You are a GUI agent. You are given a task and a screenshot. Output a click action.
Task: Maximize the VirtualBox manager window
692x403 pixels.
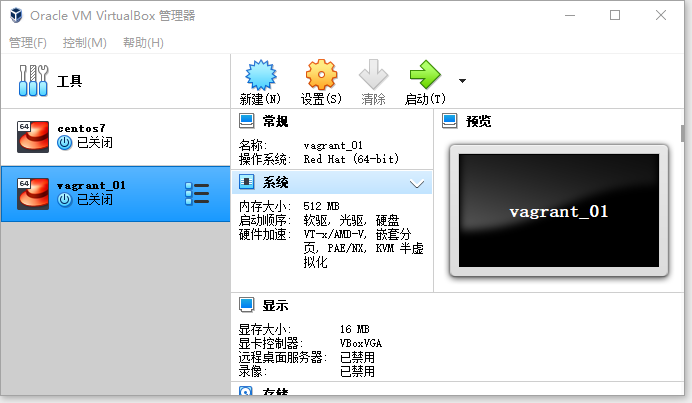coord(615,15)
